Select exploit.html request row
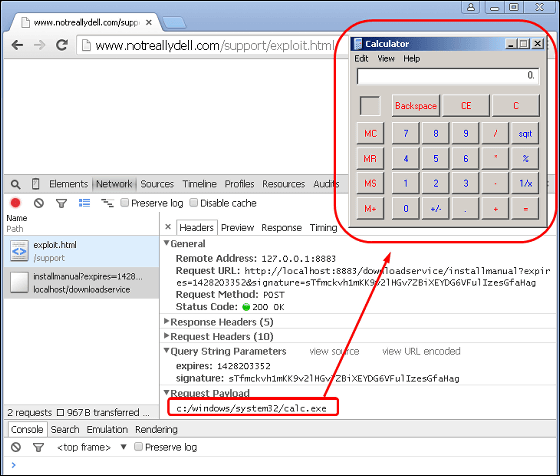 [82, 251]
